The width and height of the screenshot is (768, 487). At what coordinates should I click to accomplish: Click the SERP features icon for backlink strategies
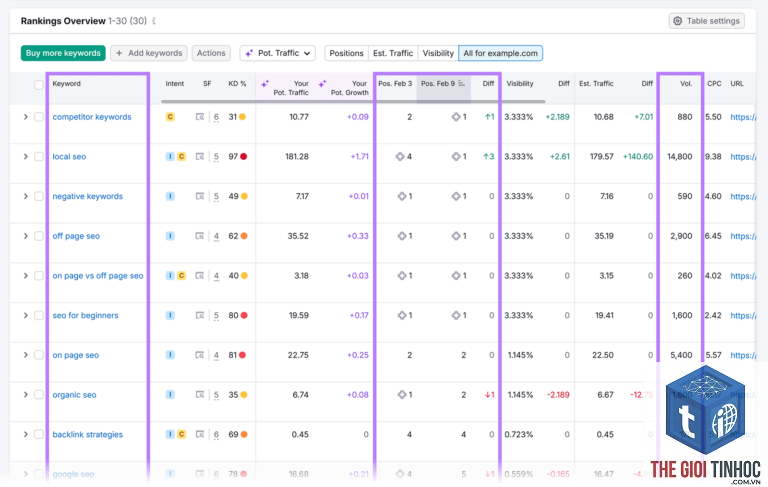pos(200,435)
